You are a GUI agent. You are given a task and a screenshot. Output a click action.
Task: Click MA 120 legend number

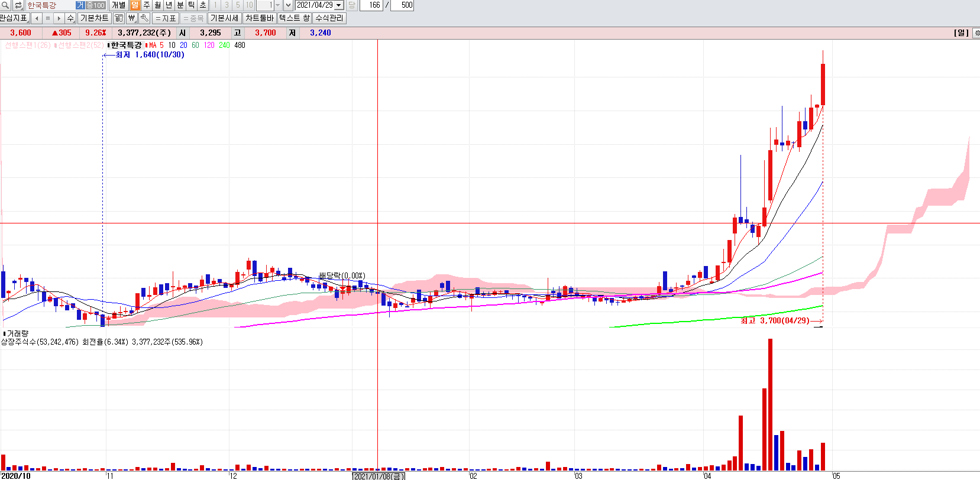point(209,45)
